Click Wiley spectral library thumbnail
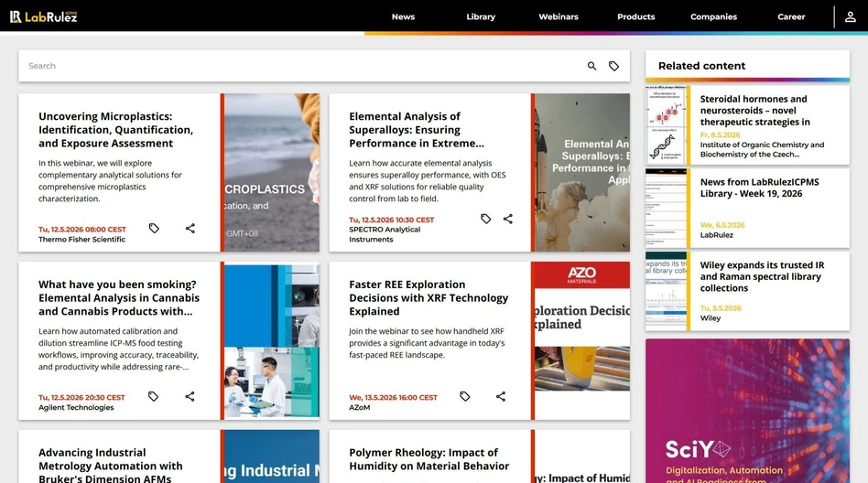 pyautogui.click(x=666, y=292)
